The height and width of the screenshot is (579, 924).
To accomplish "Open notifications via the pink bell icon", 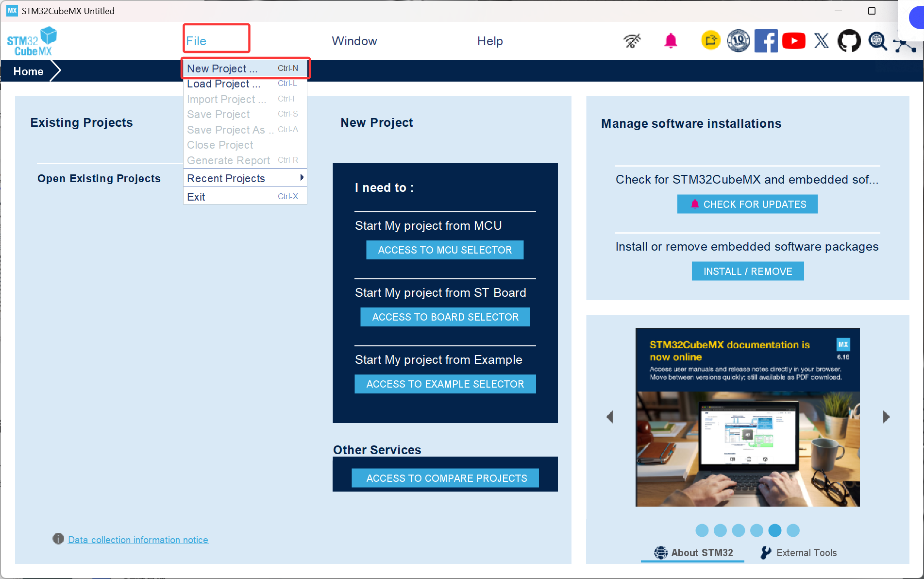I will 671,41.
